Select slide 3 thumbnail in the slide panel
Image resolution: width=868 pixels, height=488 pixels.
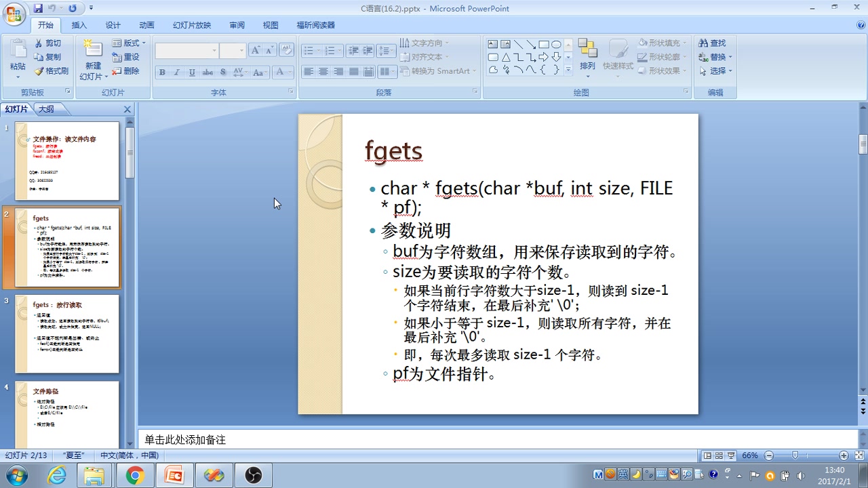(66, 332)
